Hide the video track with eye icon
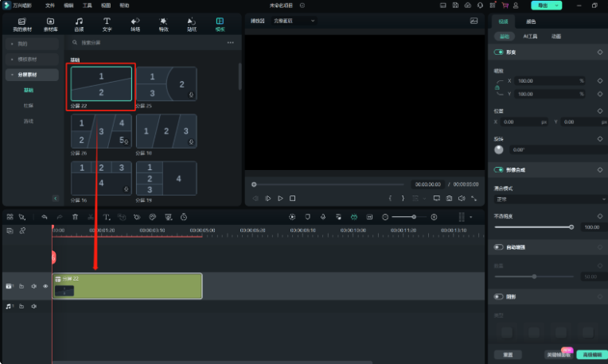This screenshot has height=364, width=608. [45, 286]
